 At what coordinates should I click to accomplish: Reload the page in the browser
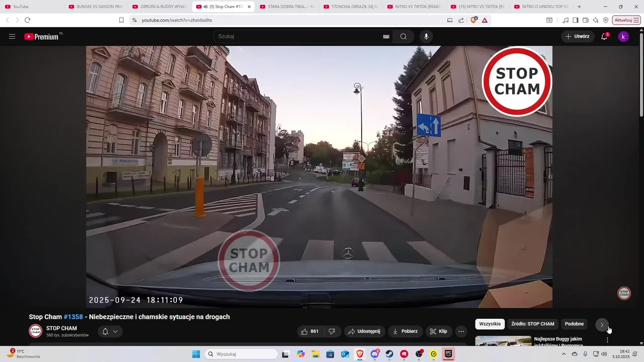tap(27, 20)
